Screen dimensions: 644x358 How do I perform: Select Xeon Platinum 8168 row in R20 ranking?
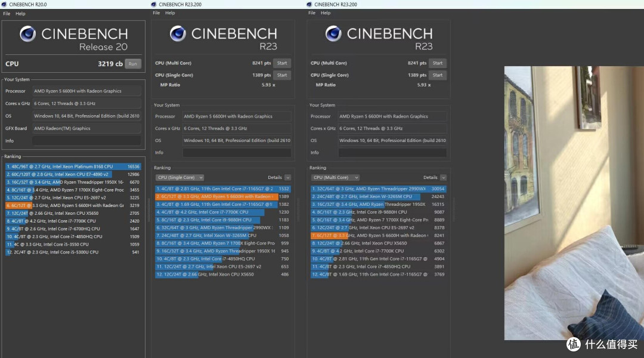pyautogui.click(x=73, y=166)
